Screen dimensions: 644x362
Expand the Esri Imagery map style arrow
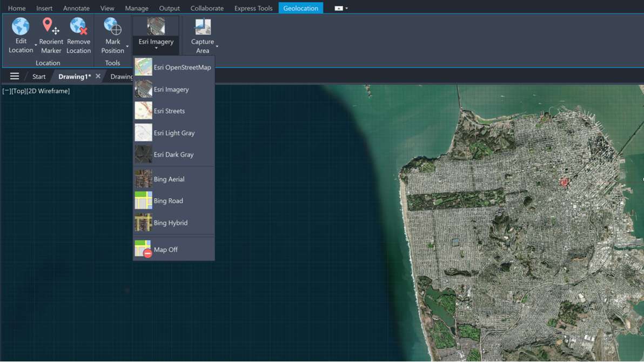pos(156,48)
